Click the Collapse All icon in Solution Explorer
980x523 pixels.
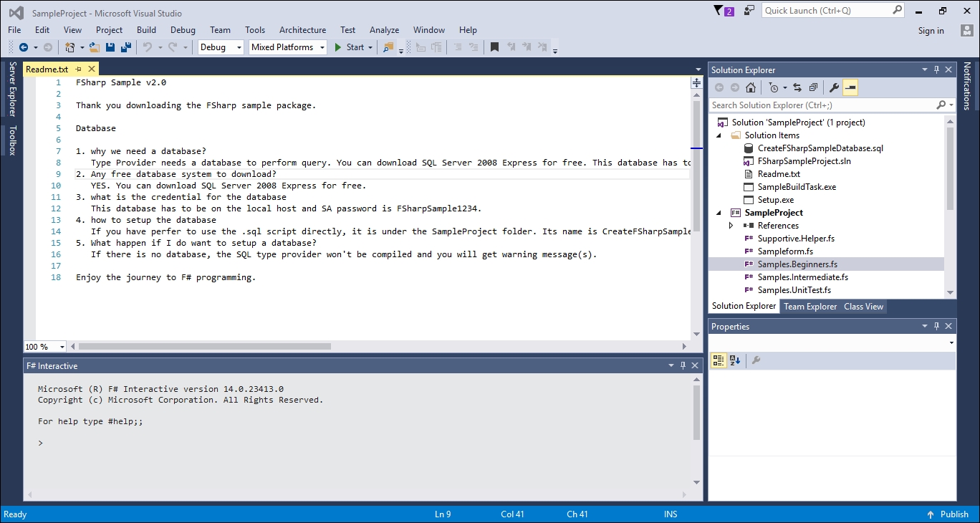pos(813,87)
